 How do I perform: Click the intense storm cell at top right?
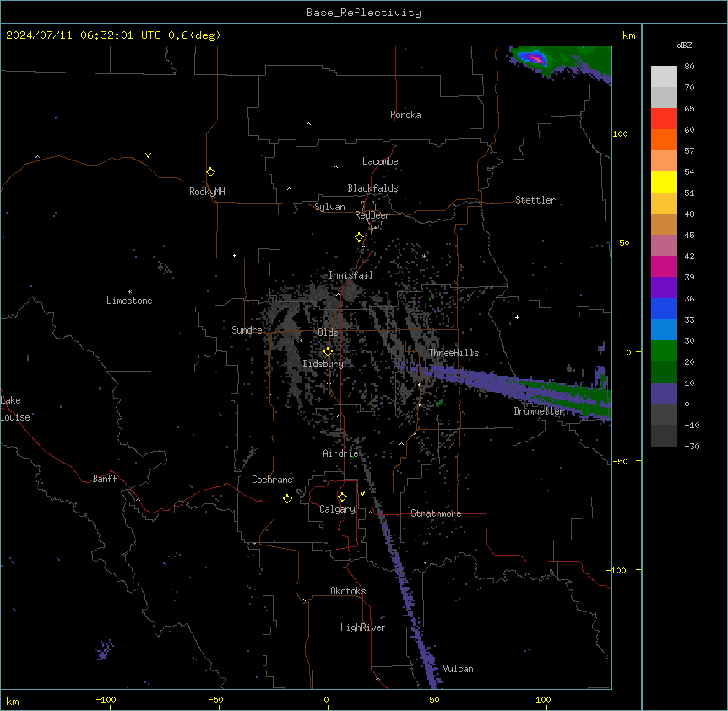pyautogui.click(x=535, y=58)
